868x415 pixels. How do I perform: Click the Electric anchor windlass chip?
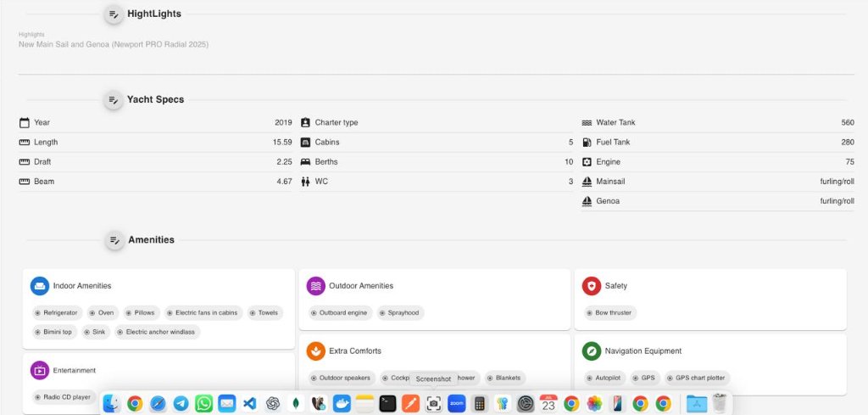point(156,332)
